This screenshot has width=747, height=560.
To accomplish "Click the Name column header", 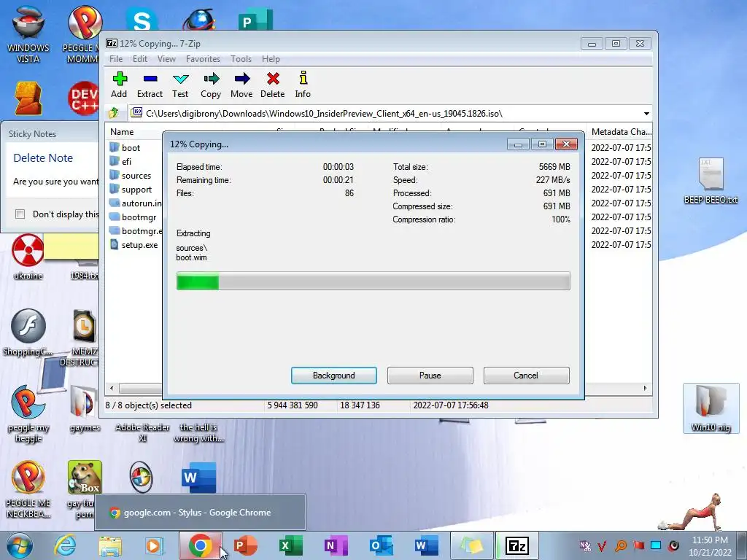I will point(122,132).
